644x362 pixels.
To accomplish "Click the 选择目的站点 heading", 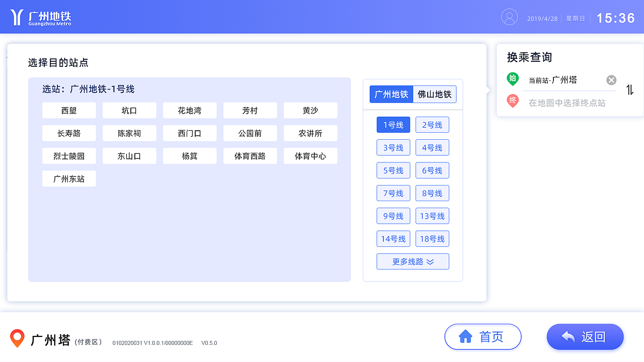I will pyautogui.click(x=58, y=63).
